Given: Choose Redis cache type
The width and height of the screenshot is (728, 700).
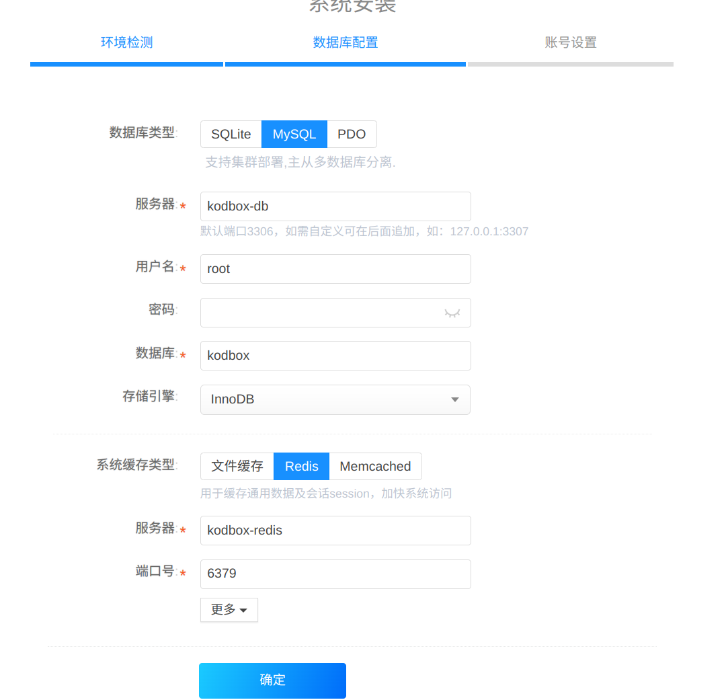Looking at the screenshot, I should 302,467.
